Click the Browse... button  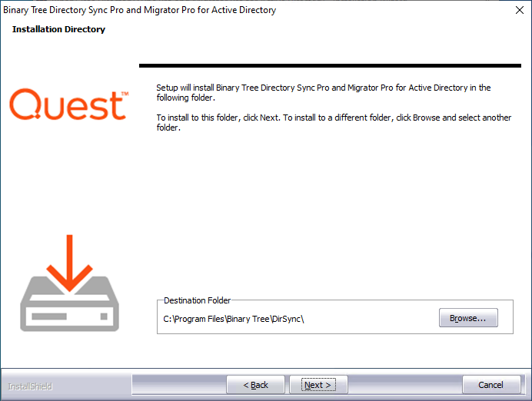click(x=468, y=317)
